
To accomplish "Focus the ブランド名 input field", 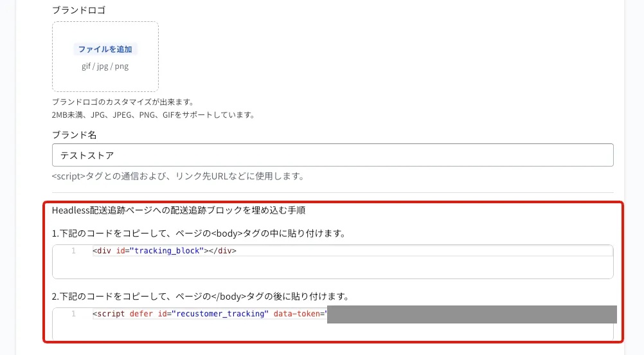I will 333,155.
